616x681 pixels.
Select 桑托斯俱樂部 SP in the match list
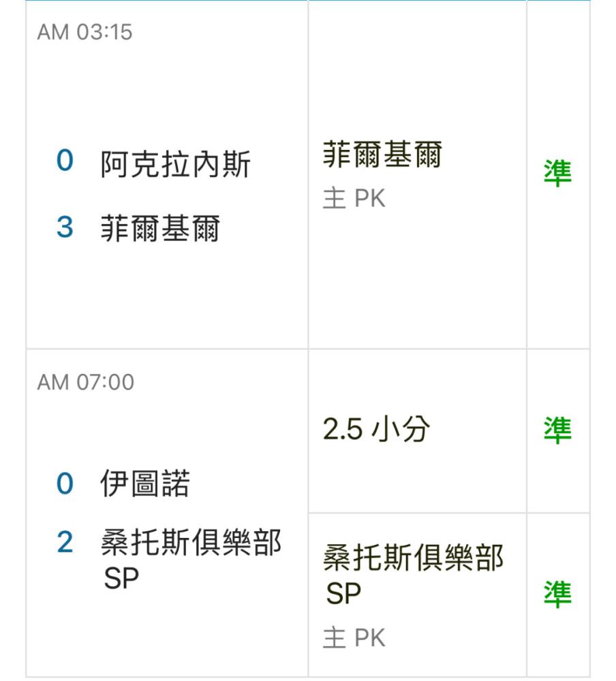pos(191,559)
